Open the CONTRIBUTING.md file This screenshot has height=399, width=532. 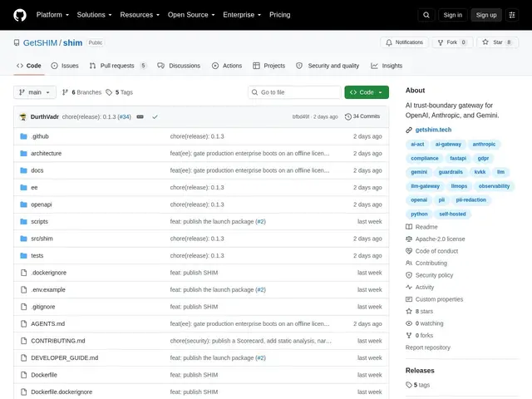tap(58, 341)
